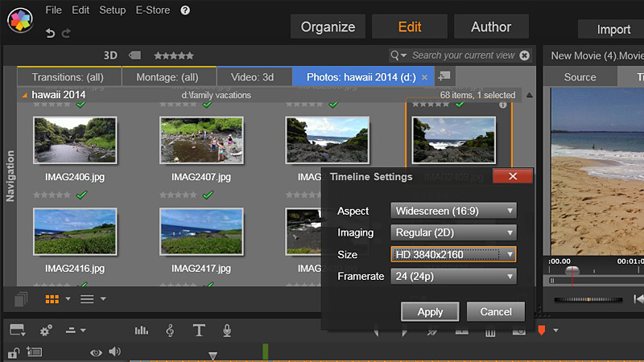The width and height of the screenshot is (644, 362).
Task: Open timeline settings gear icon
Action: pos(46,331)
